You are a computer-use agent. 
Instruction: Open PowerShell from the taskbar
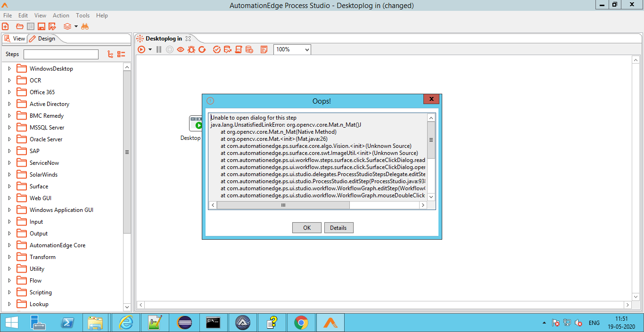67,323
